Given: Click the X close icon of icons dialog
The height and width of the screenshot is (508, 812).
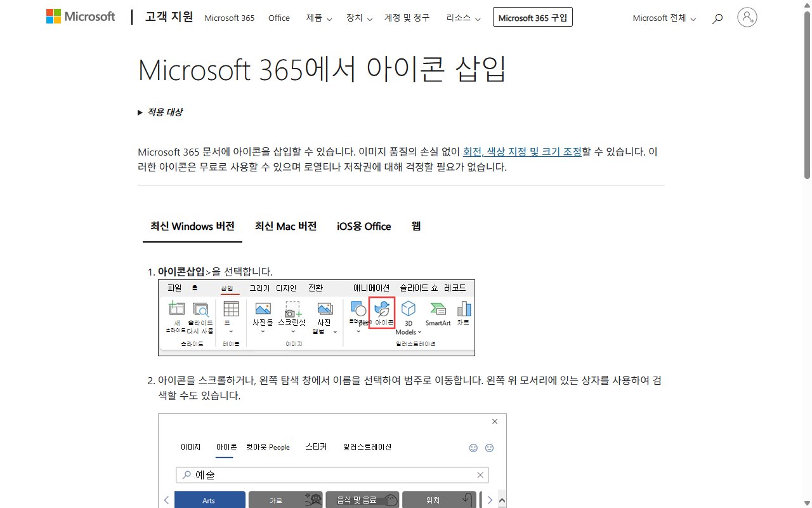Looking at the screenshot, I should (x=495, y=422).
